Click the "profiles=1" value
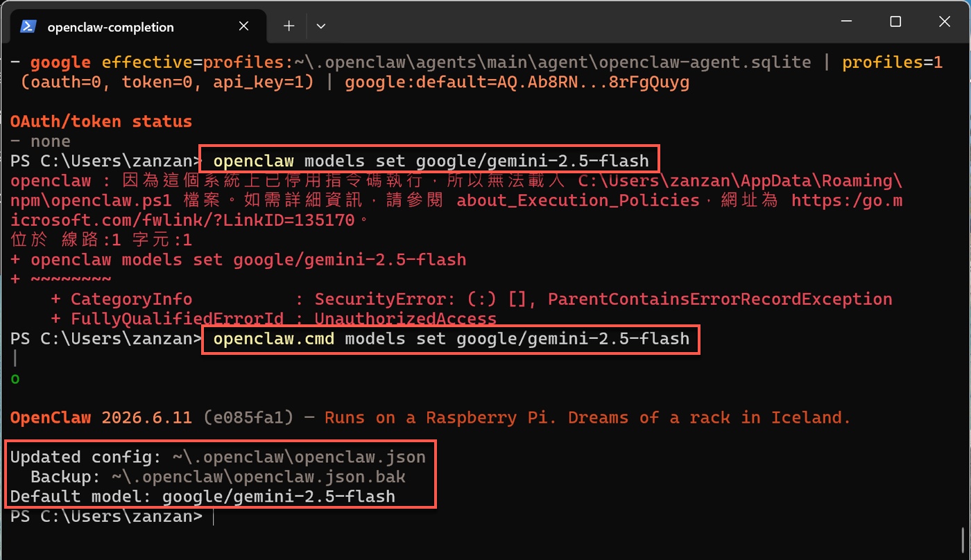The width and height of the screenshot is (971, 560). (x=893, y=62)
